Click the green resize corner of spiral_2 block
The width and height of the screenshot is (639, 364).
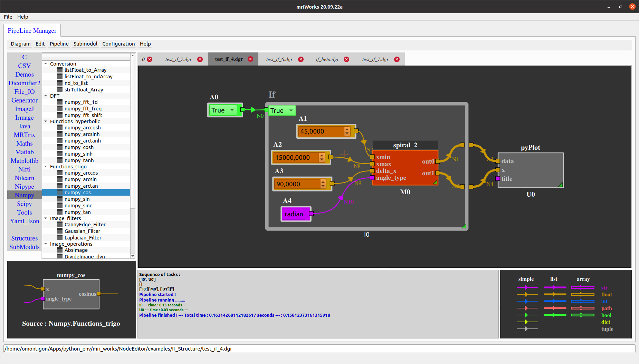[x=435, y=182]
